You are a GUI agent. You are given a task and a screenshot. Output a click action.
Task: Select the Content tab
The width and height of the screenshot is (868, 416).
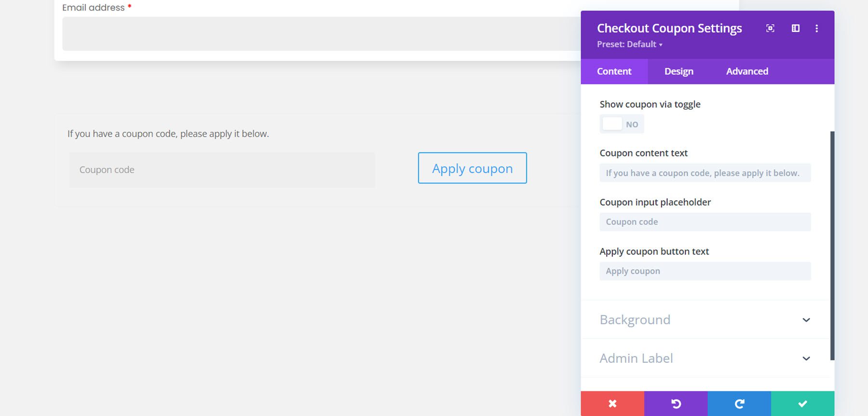click(x=614, y=71)
